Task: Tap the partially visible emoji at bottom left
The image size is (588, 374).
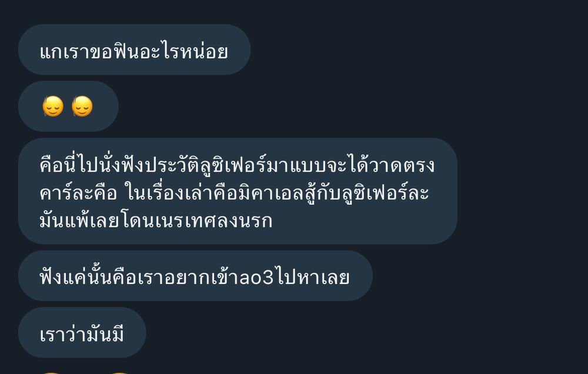Action: [52, 372]
